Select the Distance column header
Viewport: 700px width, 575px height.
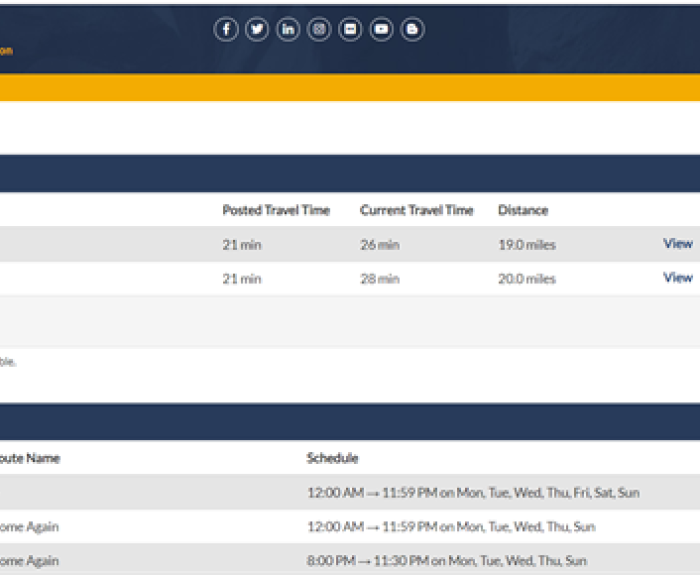523,210
